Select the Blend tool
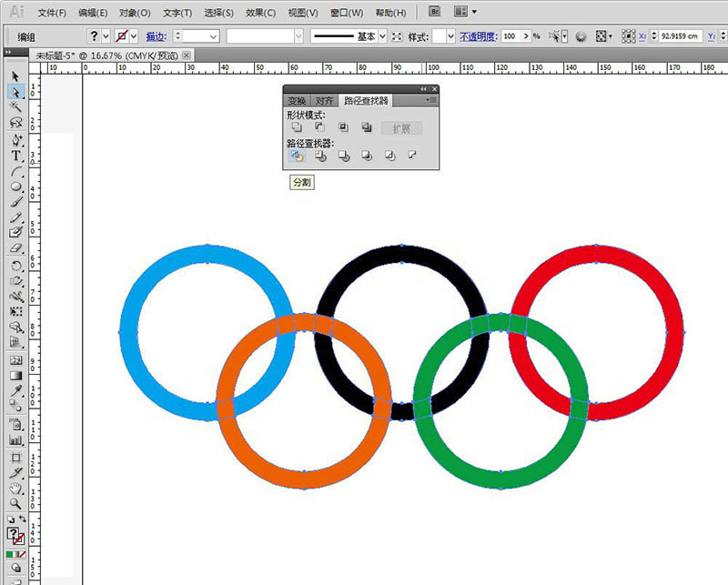 [x=16, y=406]
